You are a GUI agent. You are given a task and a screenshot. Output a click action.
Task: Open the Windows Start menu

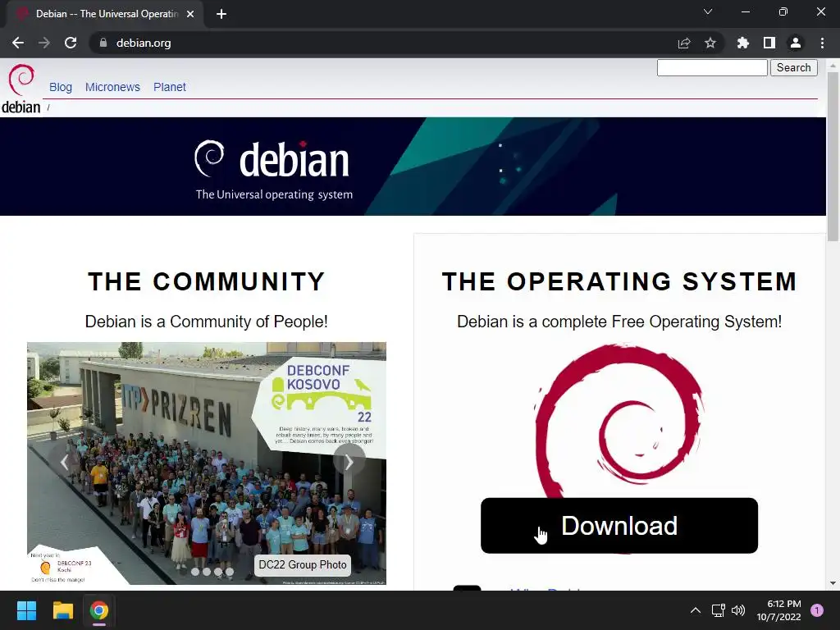point(26,610)
